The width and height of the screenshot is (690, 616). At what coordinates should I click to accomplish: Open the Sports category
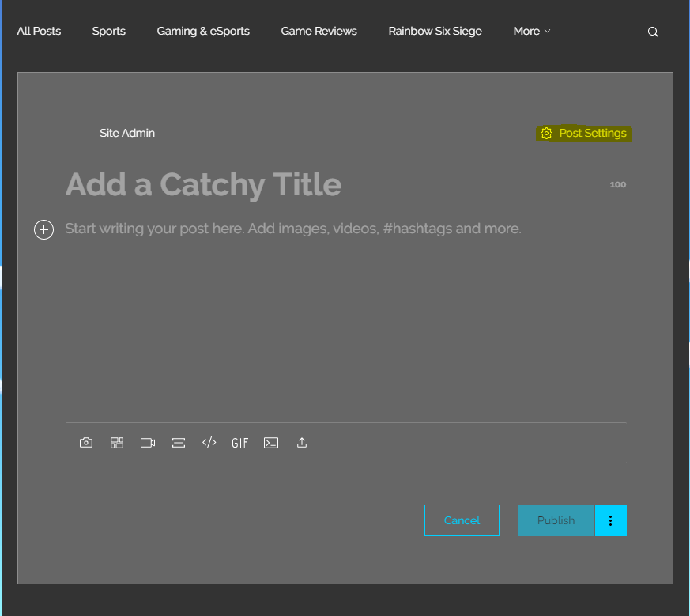(109, 32)
